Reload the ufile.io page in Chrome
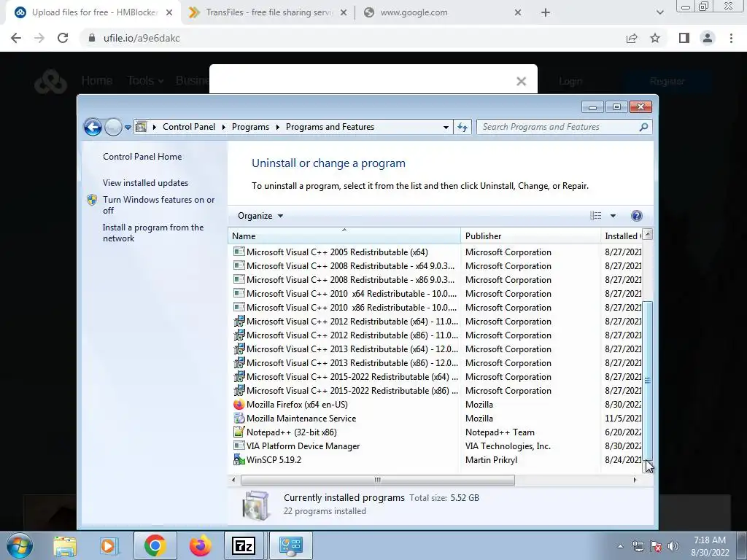Screen dimensions: 747x560 (63, 38)
